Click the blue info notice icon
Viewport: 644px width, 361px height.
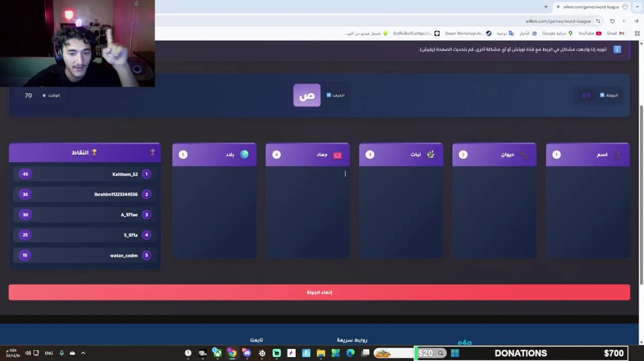coord(617,49)
